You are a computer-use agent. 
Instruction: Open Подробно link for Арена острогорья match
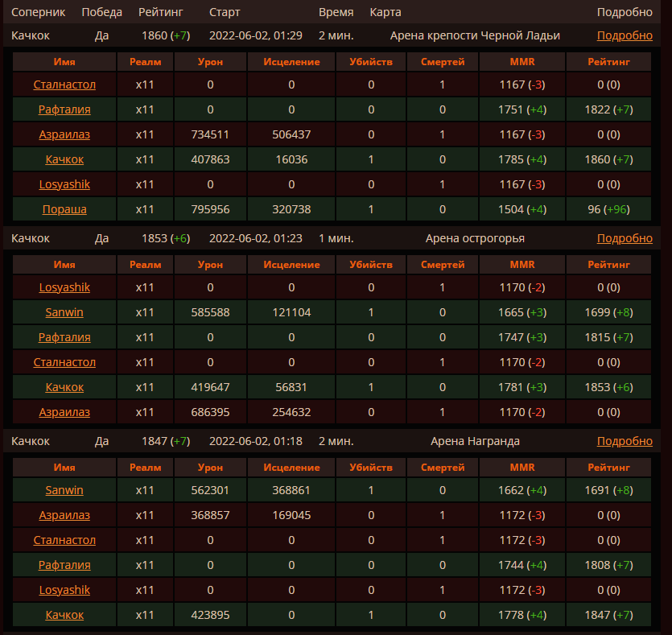click(x=625, y=238)
